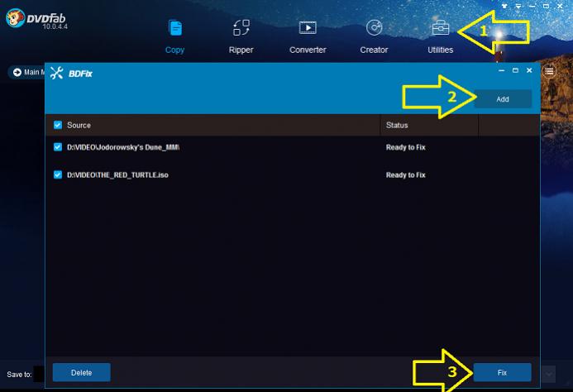Click the Add button
The height and width of the screenshot is (392, 573).
tap(503, 99)
